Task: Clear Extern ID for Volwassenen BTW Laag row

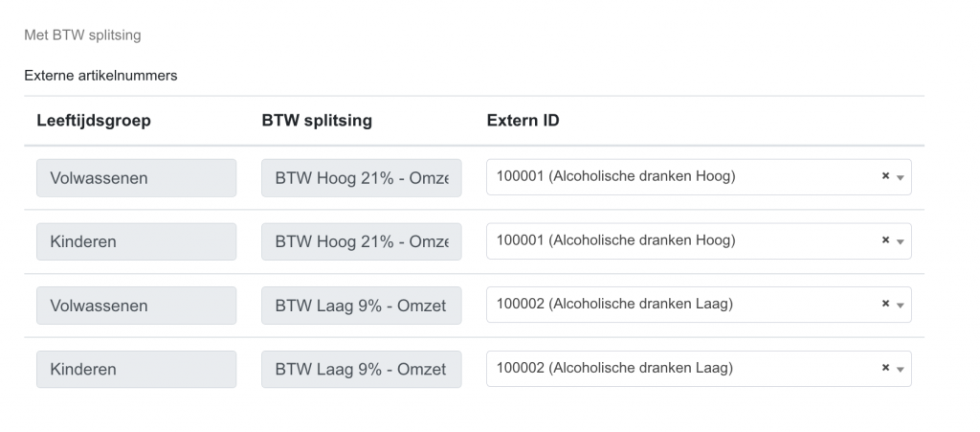Action: pyautogui.click(x=885, y=305)
